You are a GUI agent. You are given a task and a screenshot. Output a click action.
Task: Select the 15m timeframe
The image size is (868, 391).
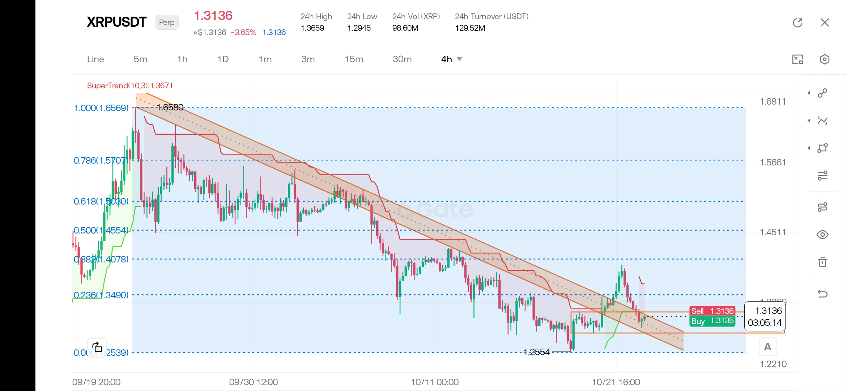354,59
